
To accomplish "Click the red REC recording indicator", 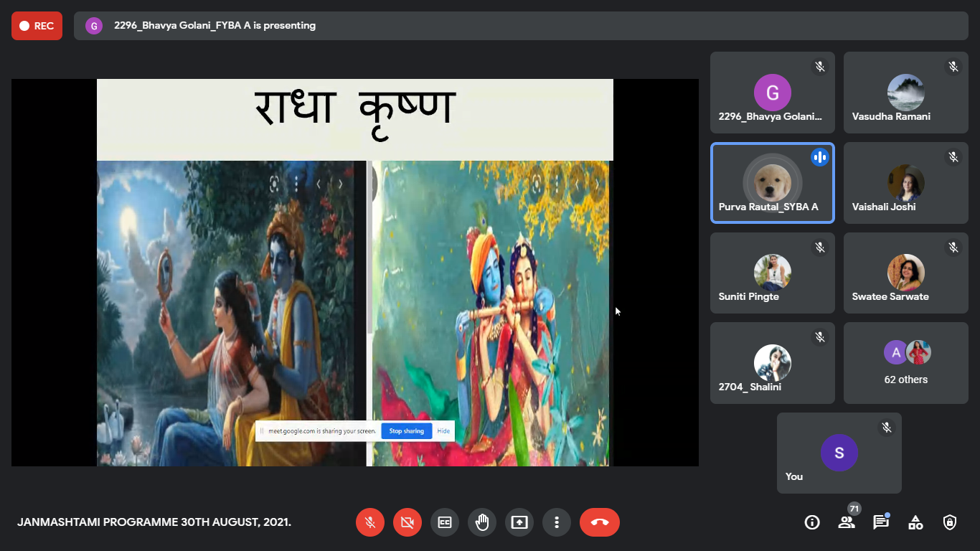I will 37,26.
